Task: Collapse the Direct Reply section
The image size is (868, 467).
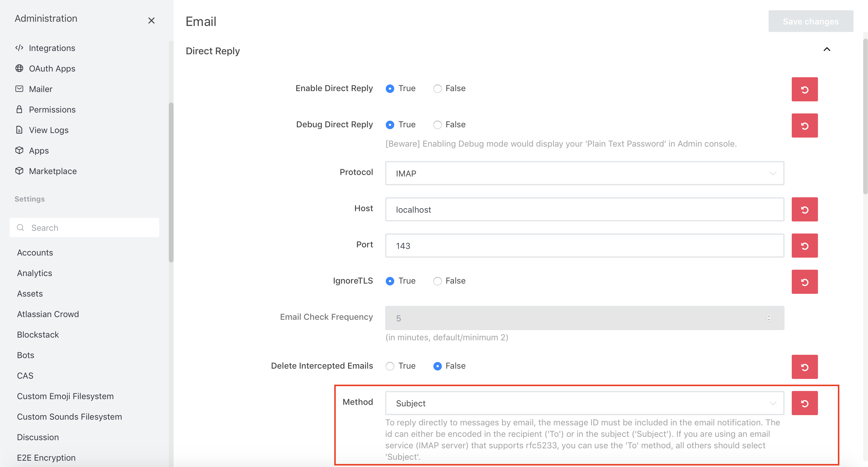Action: [x=827, y=49]
